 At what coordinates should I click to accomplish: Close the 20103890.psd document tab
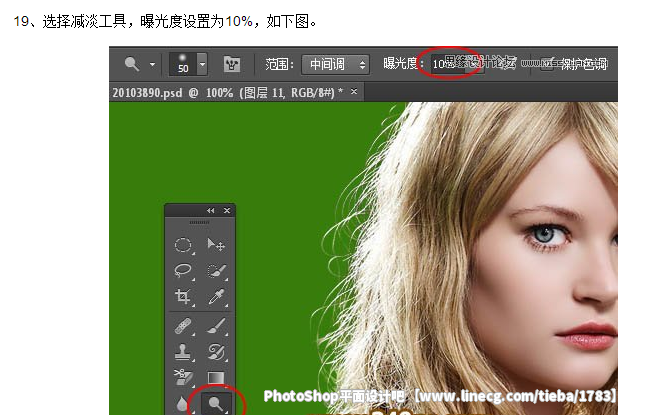[x=354, y=91]
